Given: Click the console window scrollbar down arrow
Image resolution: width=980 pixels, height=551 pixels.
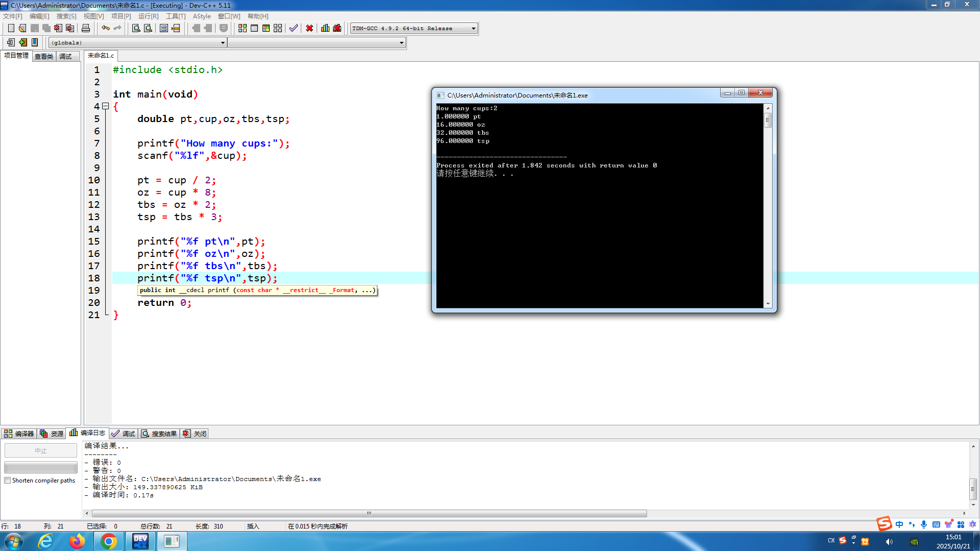Looking at the screenshot, I should click(768, 304).
